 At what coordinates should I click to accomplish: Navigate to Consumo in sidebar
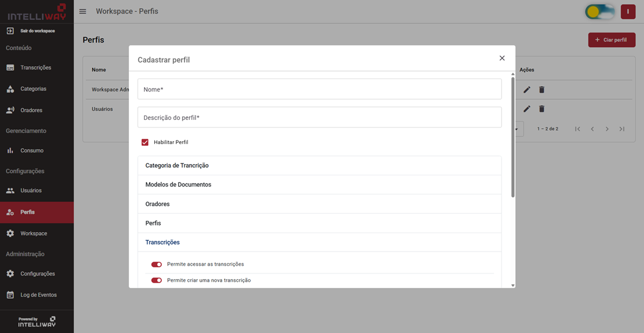tap(32, 151)
